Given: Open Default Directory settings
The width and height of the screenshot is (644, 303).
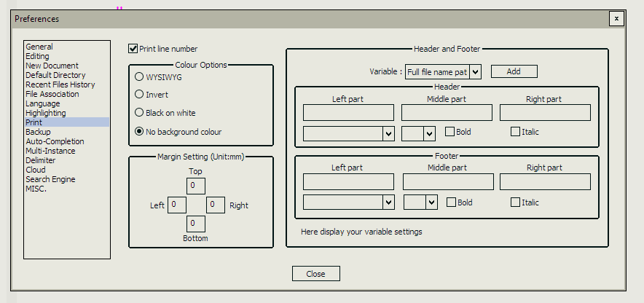Looking at the screenshot, I should pos(66,75).
